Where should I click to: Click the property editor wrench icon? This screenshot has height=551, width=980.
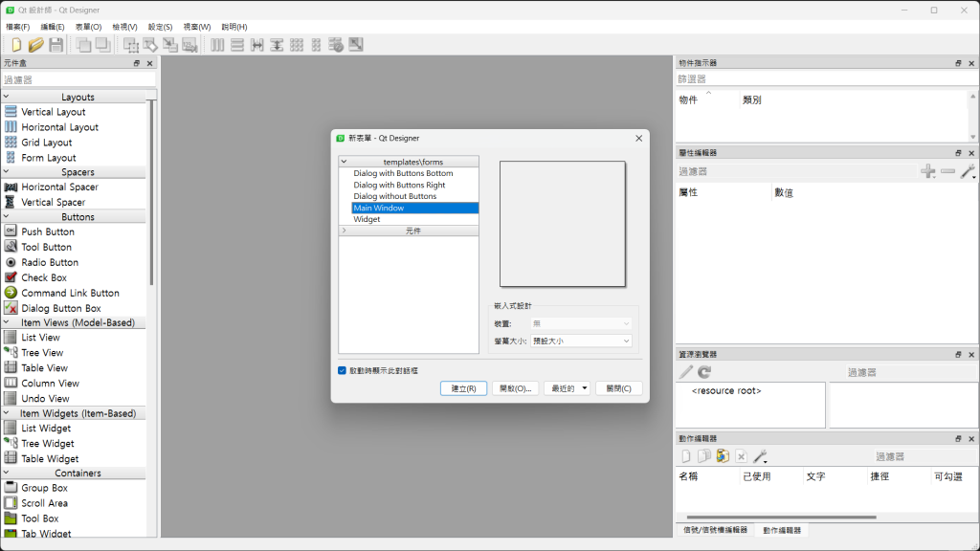[969, 171]
